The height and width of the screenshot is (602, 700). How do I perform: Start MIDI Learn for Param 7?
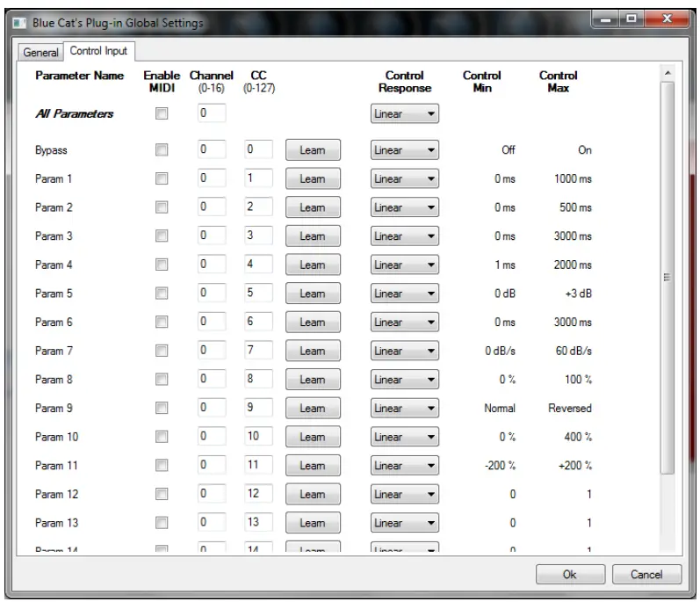click(313, 351)
